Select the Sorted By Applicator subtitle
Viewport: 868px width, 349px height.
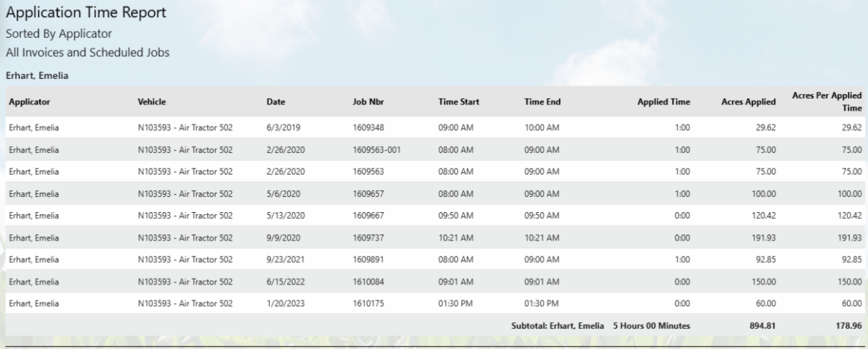(x=59, y=33)
